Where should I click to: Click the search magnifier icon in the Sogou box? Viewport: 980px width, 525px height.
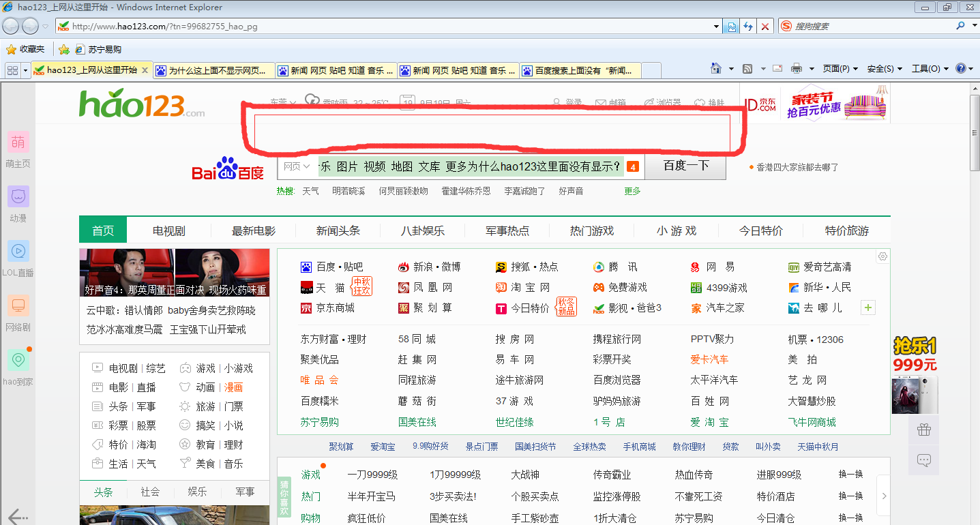pyautogui.click(x=960, y=26)
